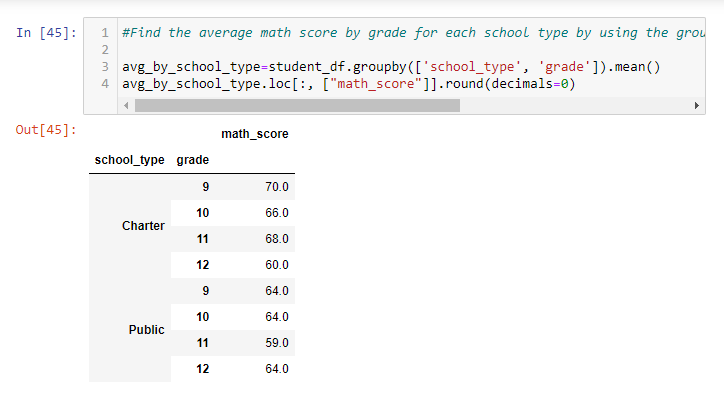
Task: Click Public grade 10 label
Action: 203,317
